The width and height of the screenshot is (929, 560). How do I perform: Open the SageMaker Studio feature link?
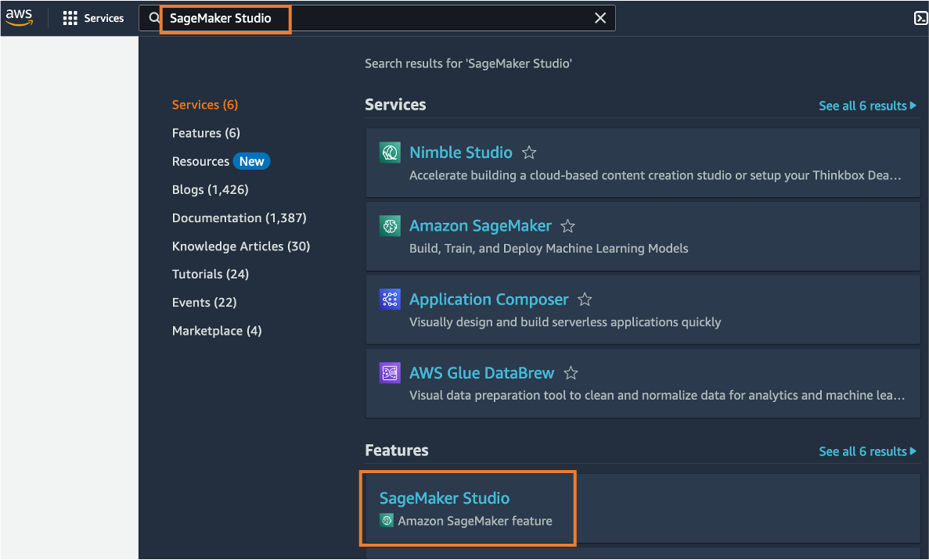pos(444,497)
